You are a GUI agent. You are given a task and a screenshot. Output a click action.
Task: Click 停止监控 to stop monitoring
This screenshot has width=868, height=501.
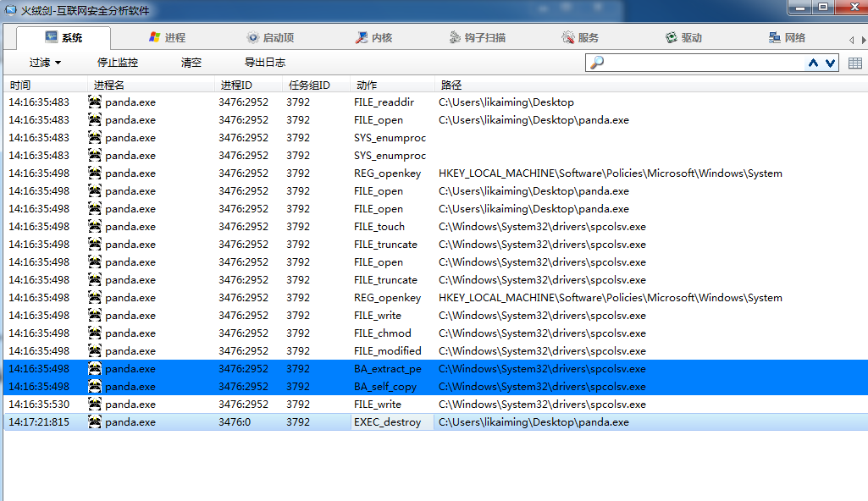click(x=117, y=63)
